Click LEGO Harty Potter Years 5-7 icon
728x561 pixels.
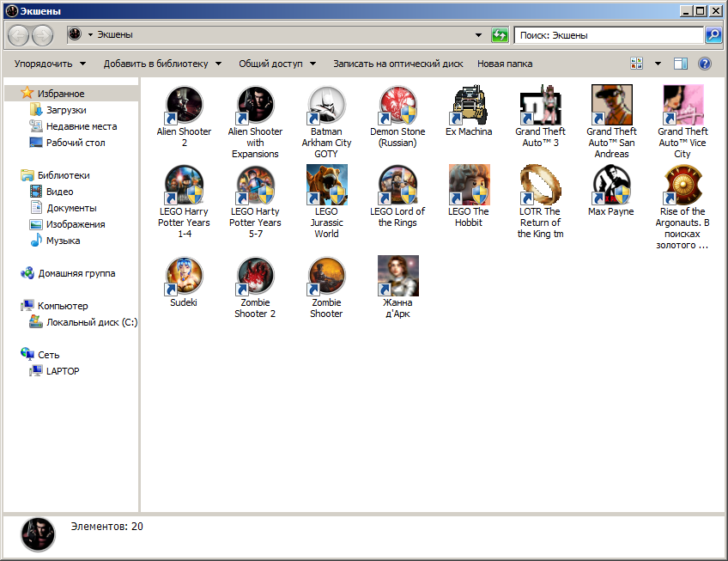coord(255,185)
